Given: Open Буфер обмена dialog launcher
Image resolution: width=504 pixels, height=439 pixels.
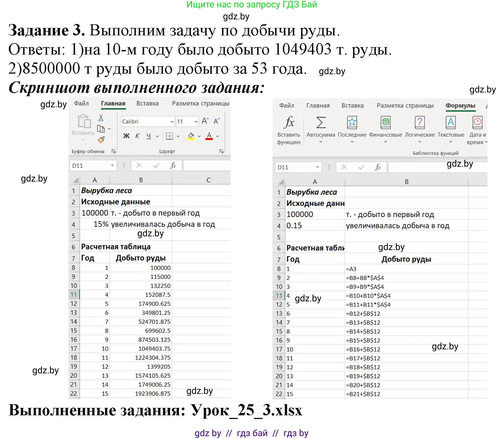Looking at the screenshot, I should (114, 151).
